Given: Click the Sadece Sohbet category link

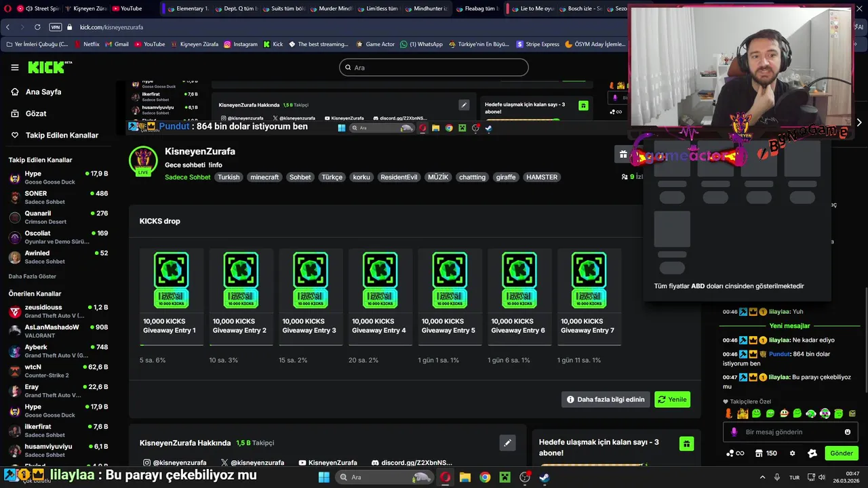Looking at the screenshot, I should coord(187,177).
